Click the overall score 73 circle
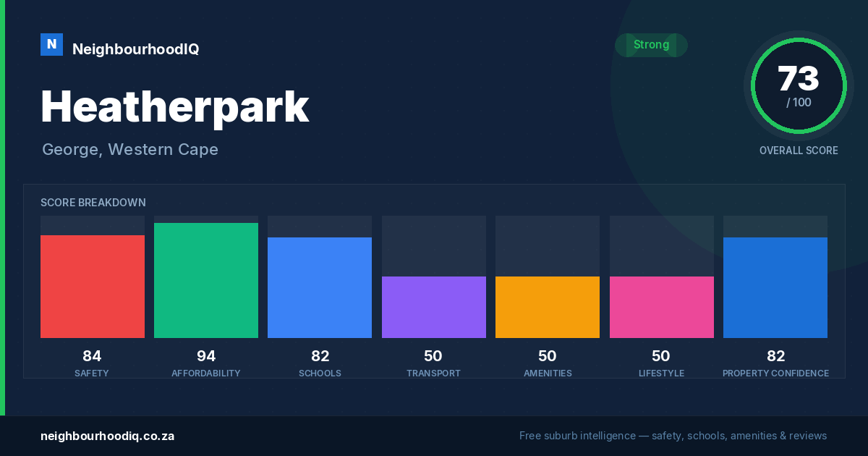Viewport: 868px width, 456px height. point(799,87)
